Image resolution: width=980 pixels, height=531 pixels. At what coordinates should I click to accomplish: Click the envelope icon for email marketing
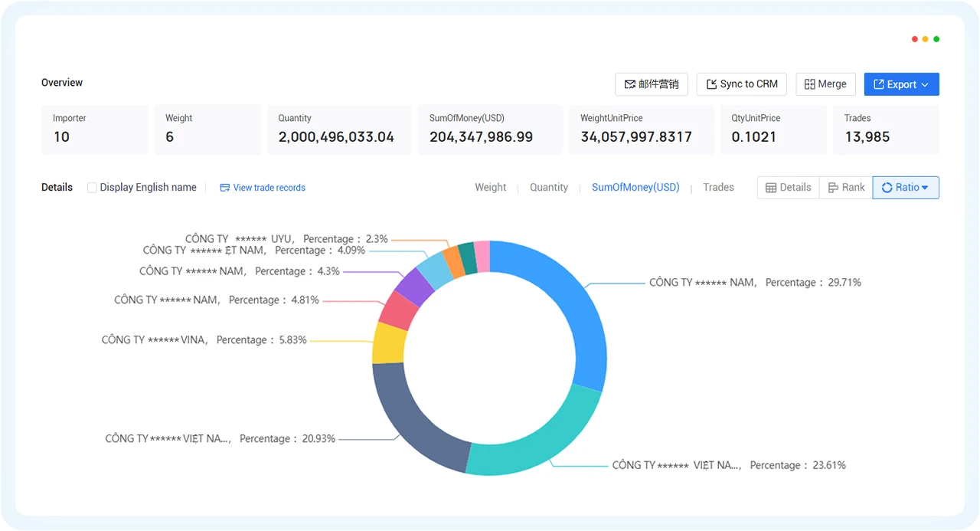630,84
